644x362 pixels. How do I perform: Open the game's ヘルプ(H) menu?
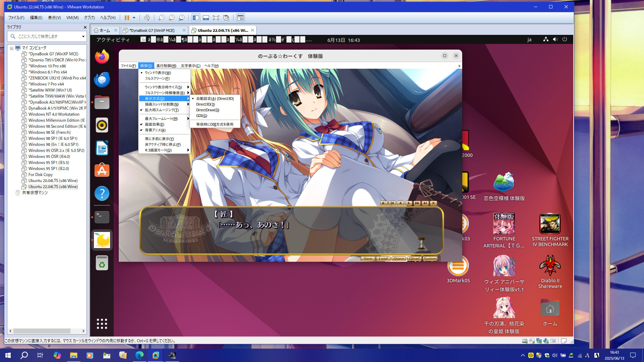(x=212, y=66)
